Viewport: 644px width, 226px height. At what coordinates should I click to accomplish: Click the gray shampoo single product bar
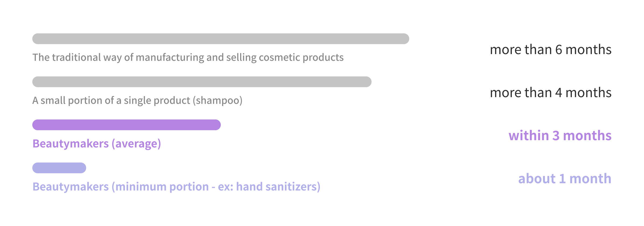202,82
